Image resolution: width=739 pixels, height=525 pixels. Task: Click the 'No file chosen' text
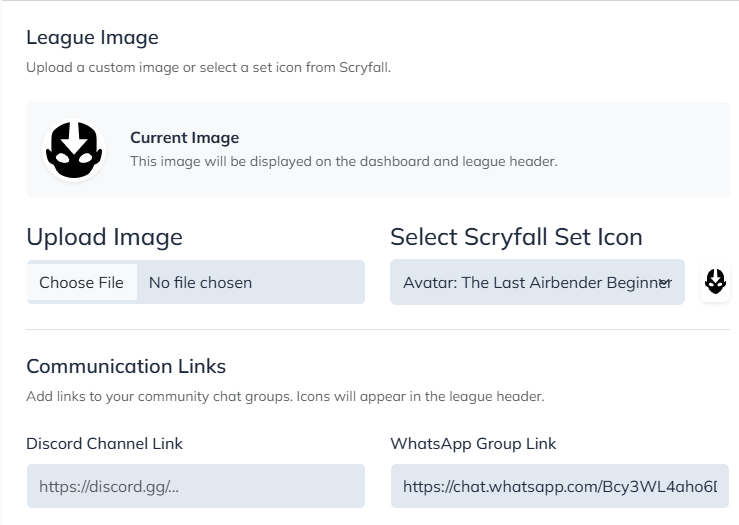200,283
